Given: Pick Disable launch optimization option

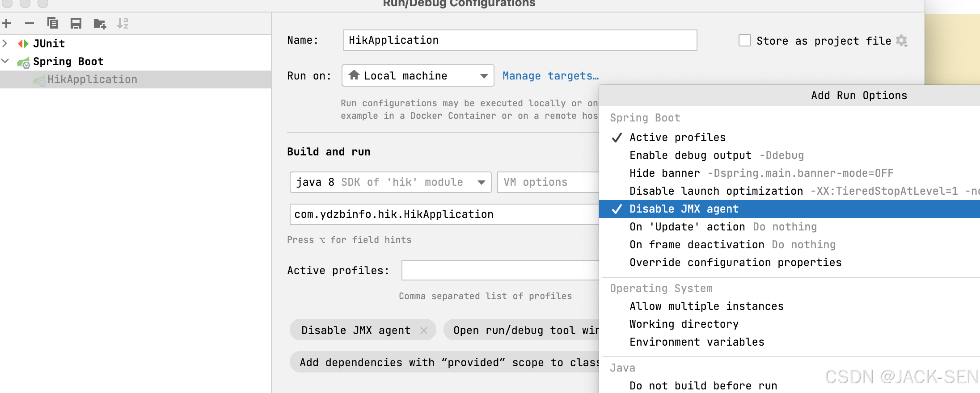Looking at the screenshot, I should click(x=790, y=191).
